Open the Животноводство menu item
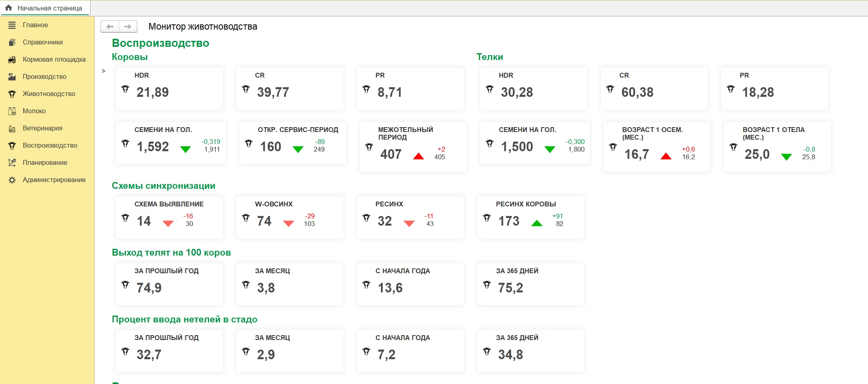The width and height of the screenshot is (868, 384). pyautogui.click(x=49, y=94)
